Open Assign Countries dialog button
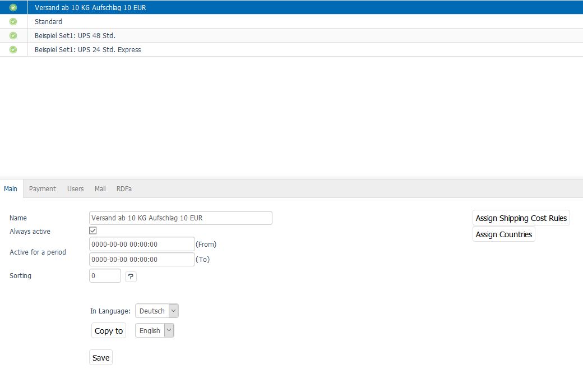Screen dimensions: 583x392 tap(503, 234)
